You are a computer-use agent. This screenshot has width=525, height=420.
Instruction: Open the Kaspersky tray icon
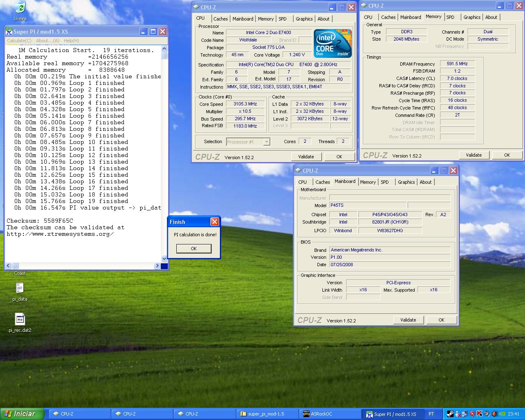click(x=479, y=414)
